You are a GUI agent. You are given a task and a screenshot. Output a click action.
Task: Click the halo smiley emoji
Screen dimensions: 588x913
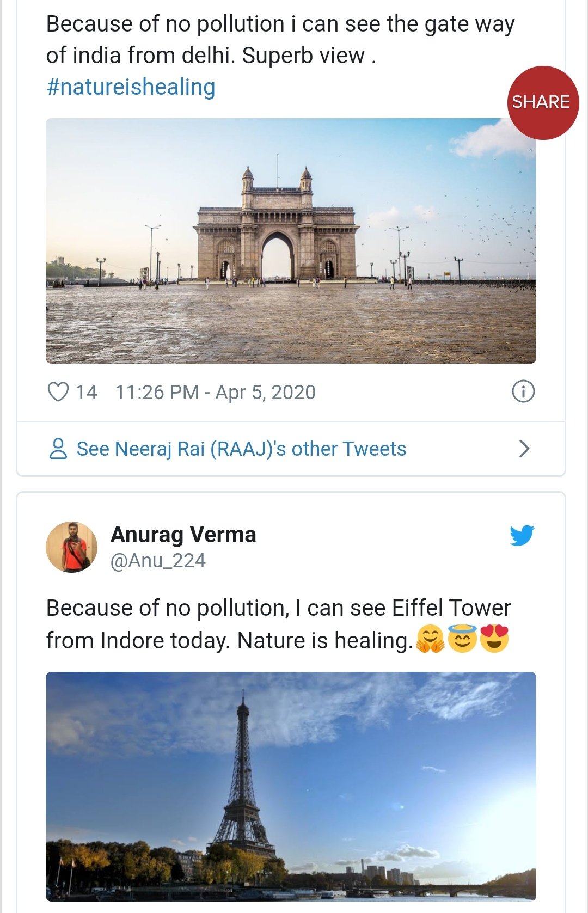coord(462,639)
